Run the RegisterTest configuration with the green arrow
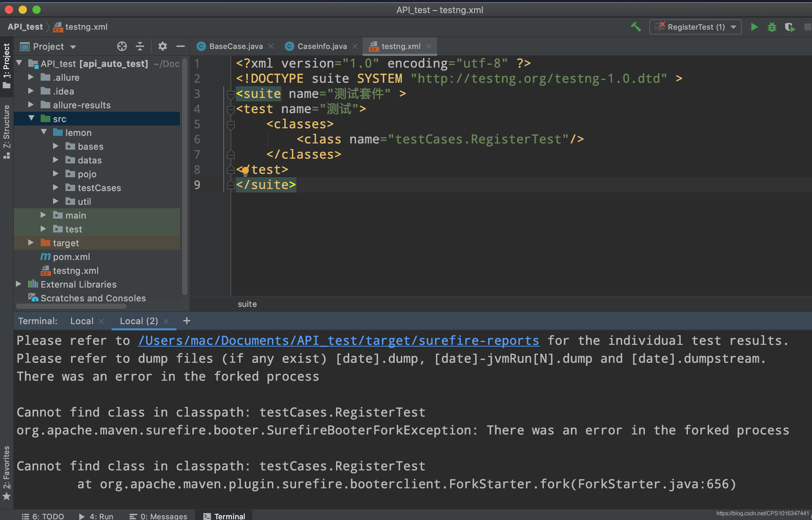Image resolution: width=812 pixels, height=520 pixels. 754,27
